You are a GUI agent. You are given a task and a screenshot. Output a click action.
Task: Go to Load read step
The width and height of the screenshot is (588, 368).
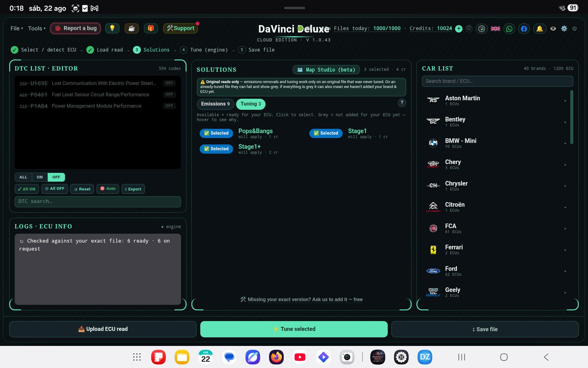[x=105, y=50]
